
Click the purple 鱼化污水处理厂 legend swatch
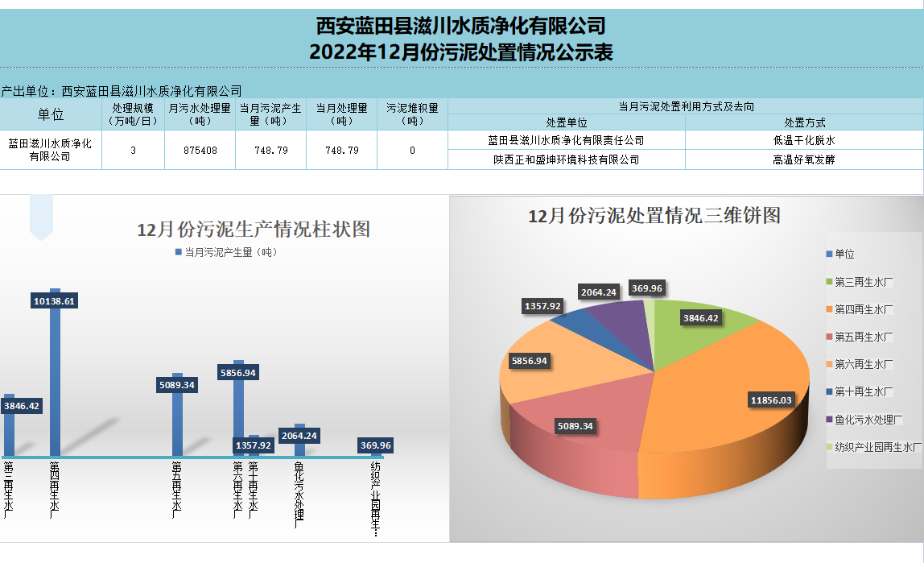click(x=830, y=420)
